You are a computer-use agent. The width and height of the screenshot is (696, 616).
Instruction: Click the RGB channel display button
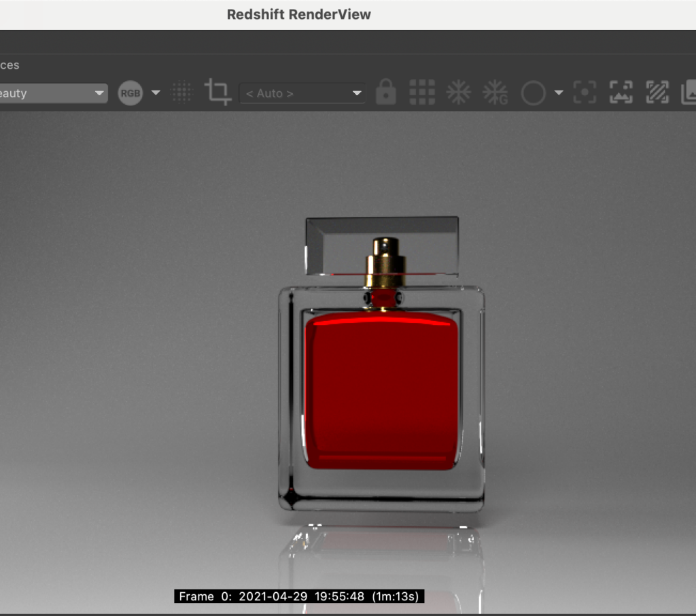[x=130, y=93]
